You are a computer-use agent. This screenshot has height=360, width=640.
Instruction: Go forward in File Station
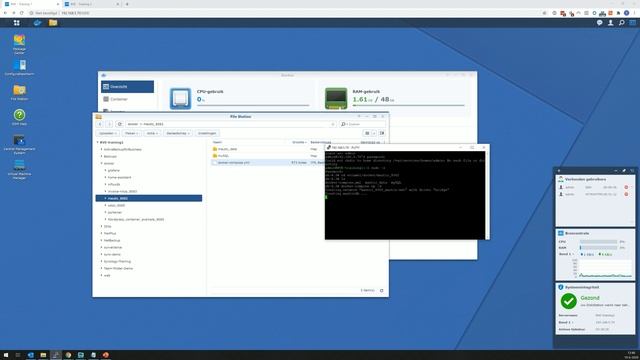click(x=109, y=124)
